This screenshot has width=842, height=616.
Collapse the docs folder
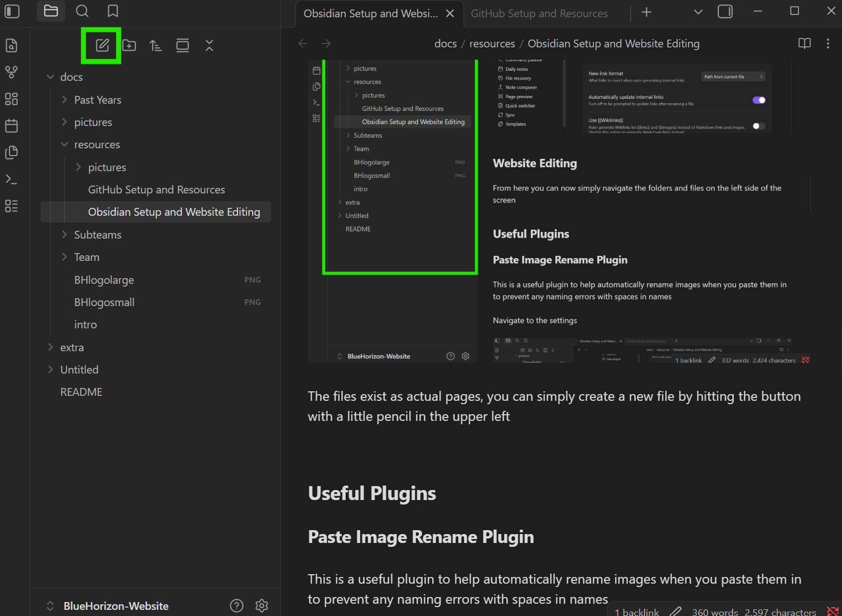(50, 77)
